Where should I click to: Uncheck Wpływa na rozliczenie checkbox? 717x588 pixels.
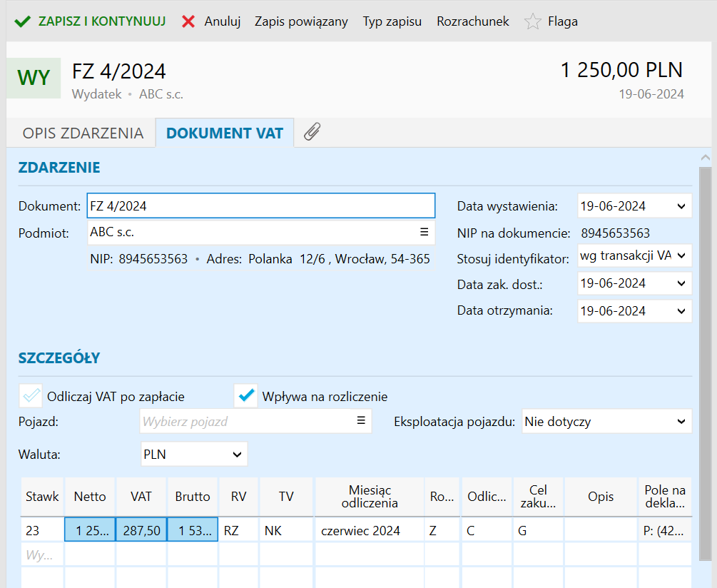tap(247, 396)
